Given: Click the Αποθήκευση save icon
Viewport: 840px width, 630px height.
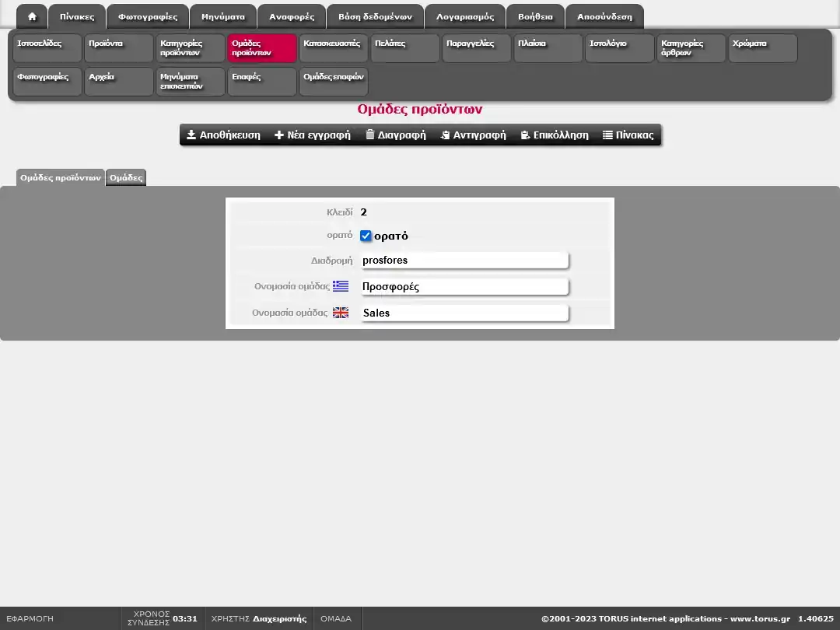Looking at the screenshot, I should (x=191, y=135).
